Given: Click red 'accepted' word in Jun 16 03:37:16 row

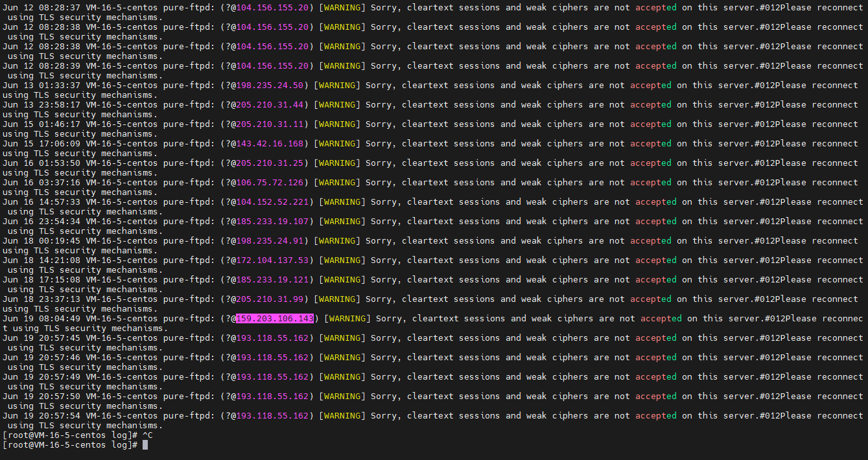Looking at the screenshot, I should click(x=656, y=183).
